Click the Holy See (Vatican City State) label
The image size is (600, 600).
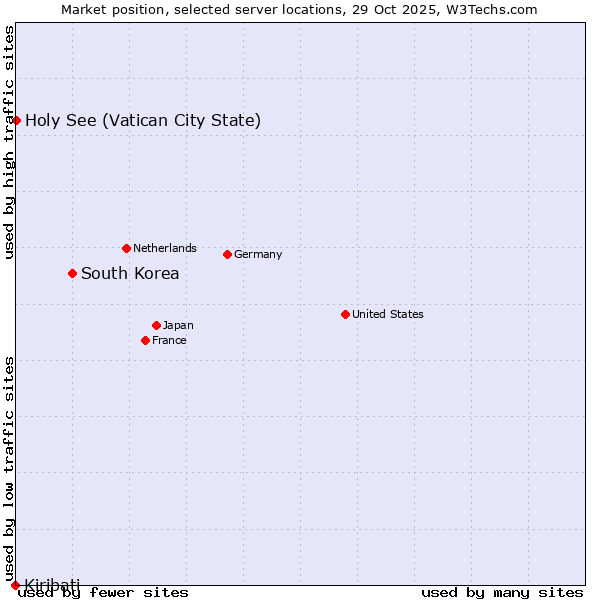pos(143,121)
